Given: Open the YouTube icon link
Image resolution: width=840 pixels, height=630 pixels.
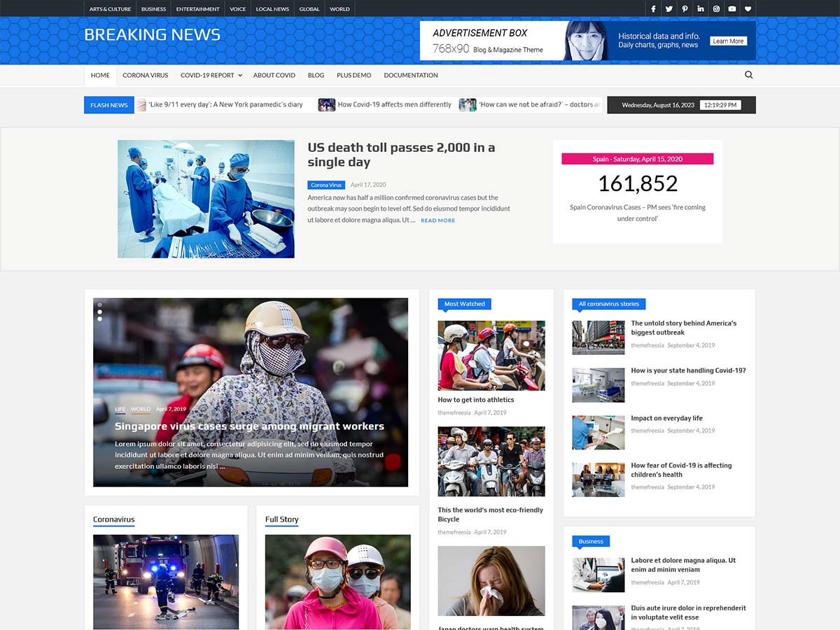Looking at the screenshot, I should point(732,9).
